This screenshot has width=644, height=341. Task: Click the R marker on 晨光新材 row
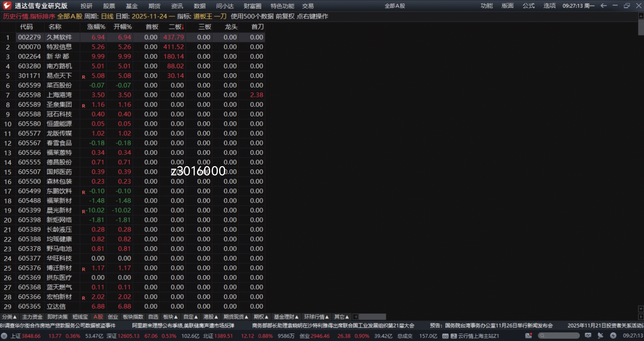pyautogui.click(x=84, y=211)
